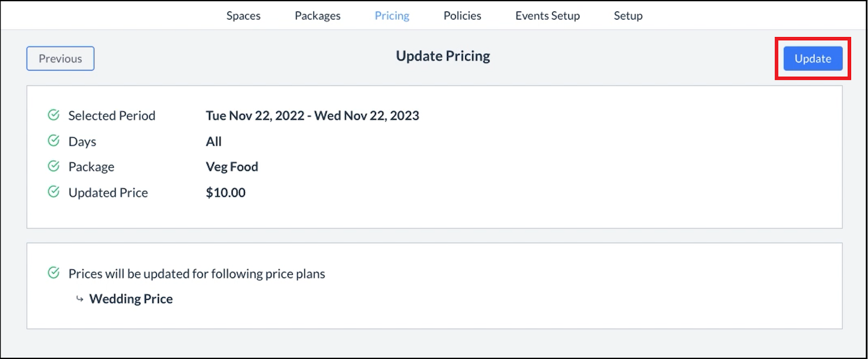Image resolution: width=868 pixels, height=359 pixels.
Task: Click the Wedding Price plan name
Action: click(131, 299)
